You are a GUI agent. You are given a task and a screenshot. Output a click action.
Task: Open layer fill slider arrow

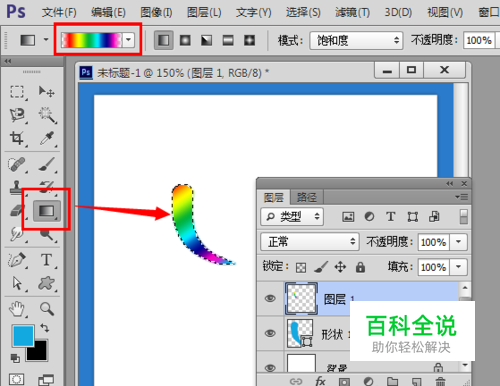click(x=459, y=267)
